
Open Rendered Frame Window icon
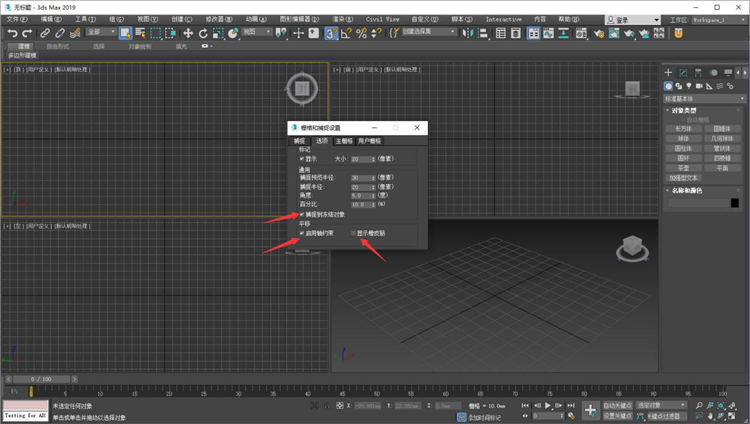(614, 33)
